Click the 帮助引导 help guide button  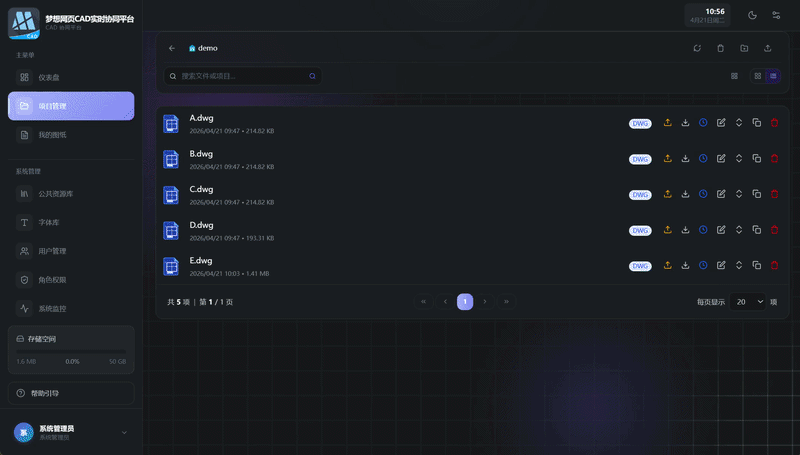click(71, 393)
